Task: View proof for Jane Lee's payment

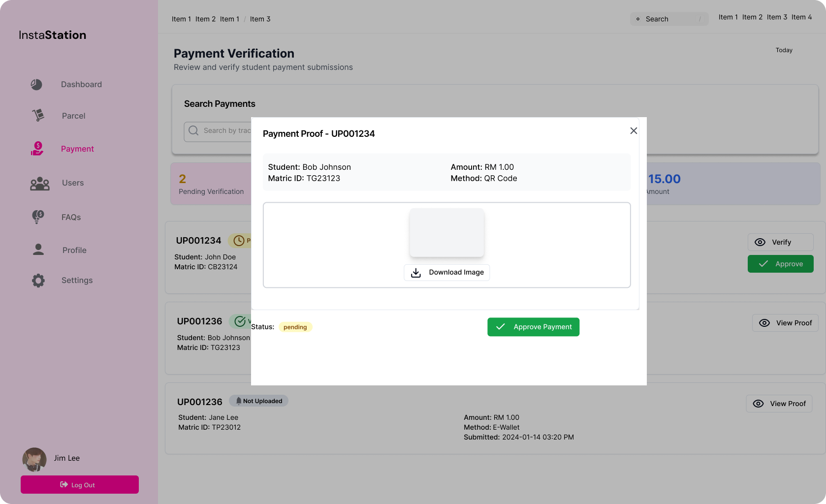Action: click(779, 404)
